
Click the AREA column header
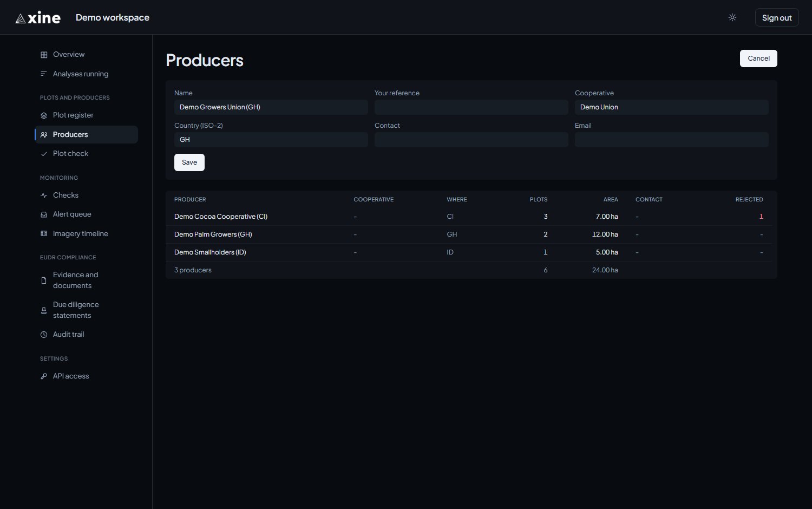pyautogui.click(x=611, y=200)
